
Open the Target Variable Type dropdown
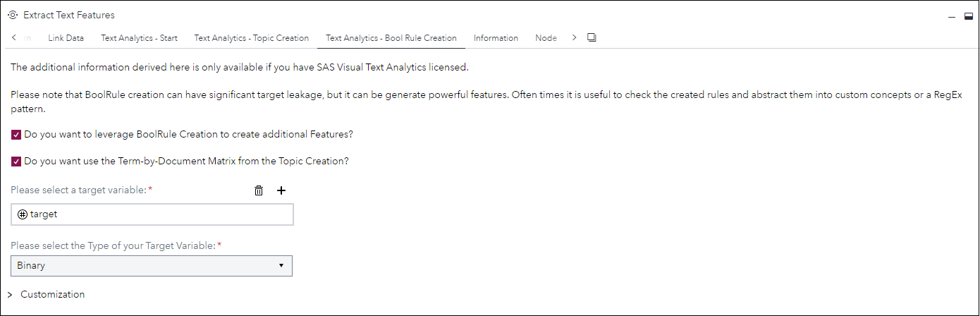coord(152,265)
